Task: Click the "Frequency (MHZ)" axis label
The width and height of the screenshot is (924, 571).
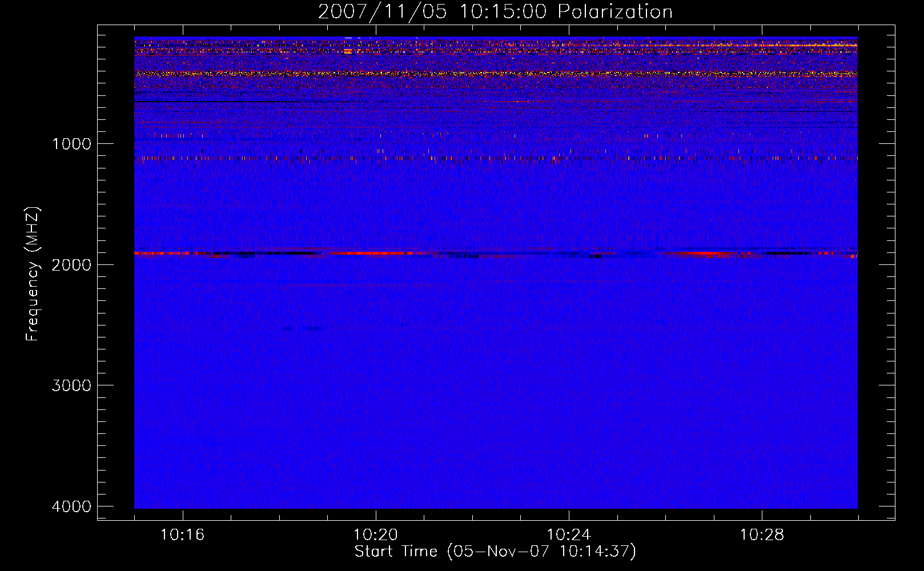Action: (33, 274)
